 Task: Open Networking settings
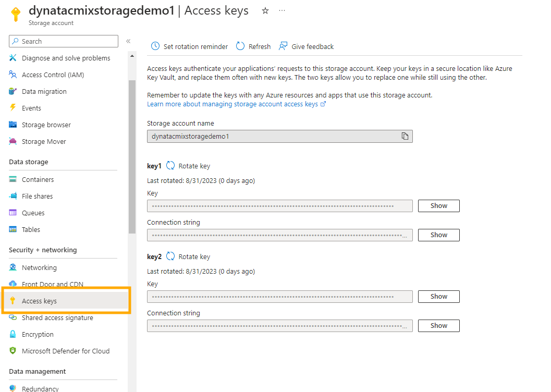40,267
